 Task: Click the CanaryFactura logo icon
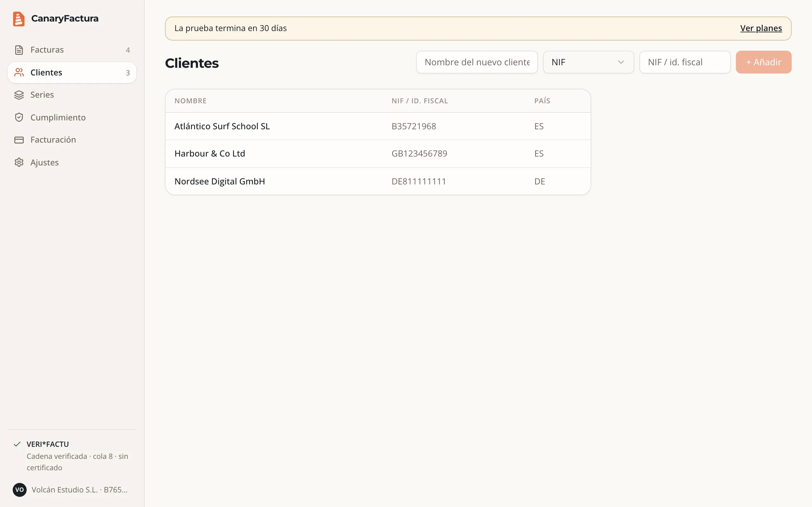(19, 19)
